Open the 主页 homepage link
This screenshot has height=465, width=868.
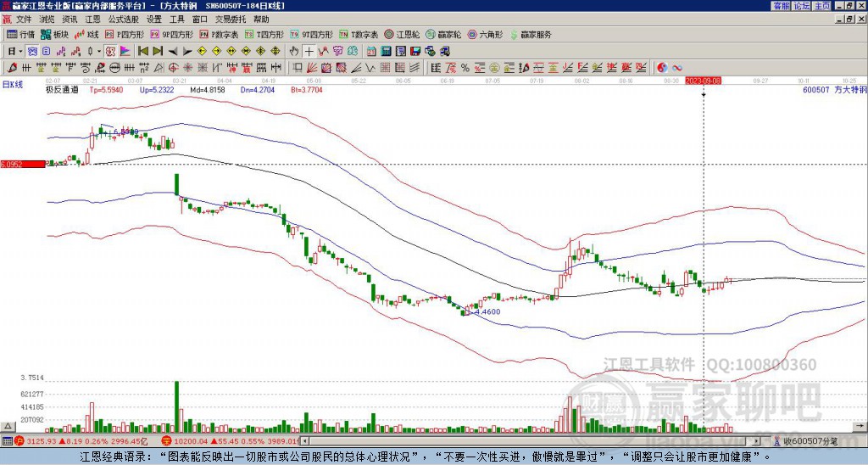pyautogui.click(x=822, y=5)
